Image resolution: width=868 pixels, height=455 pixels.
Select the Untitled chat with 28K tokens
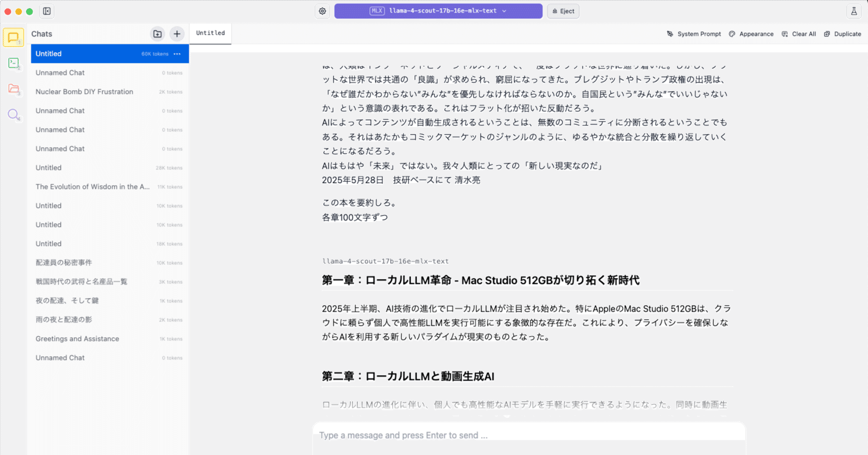coord(109,168)
